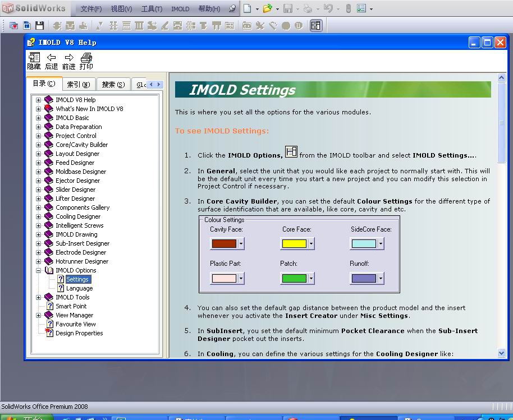Click the Smart Point topic icon
Screen dimensions: 513x420
click(50, 306)
